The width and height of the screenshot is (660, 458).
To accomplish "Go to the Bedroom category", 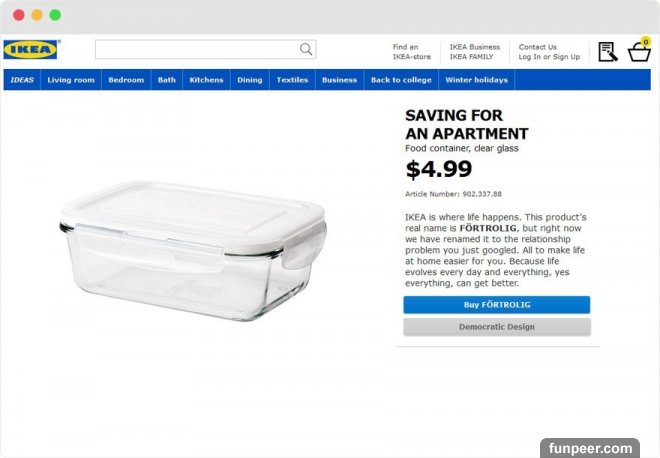I will pyautogui.click(x=126, y=80).
